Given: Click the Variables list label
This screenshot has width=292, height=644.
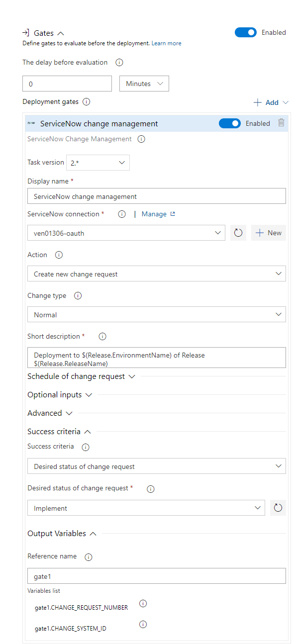Looking at the screenshot, I should click(x=44, y=591).
